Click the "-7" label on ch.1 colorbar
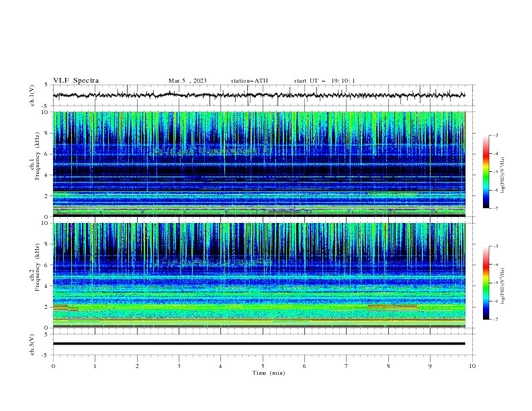 [x=496, y=208]
